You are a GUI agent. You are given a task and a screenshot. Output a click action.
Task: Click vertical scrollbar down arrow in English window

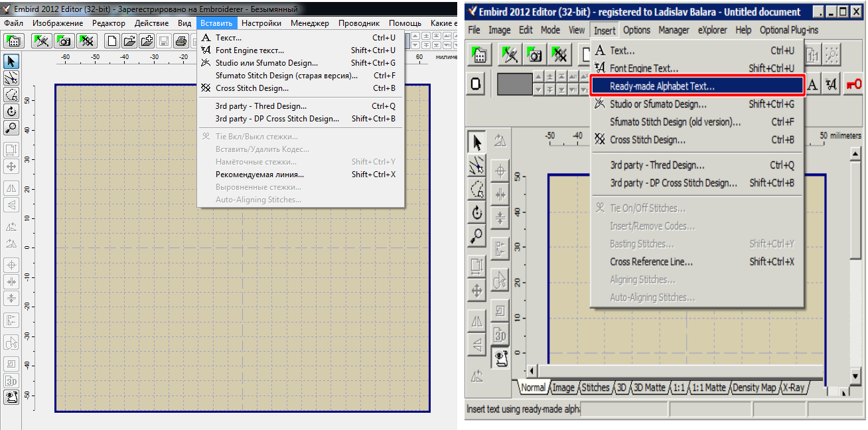[x=857, y=377]
